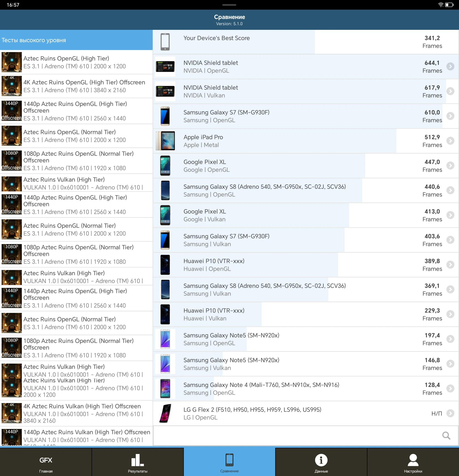Open Google Pixel XL Vulkan row chevron

[x=450, y=215]
